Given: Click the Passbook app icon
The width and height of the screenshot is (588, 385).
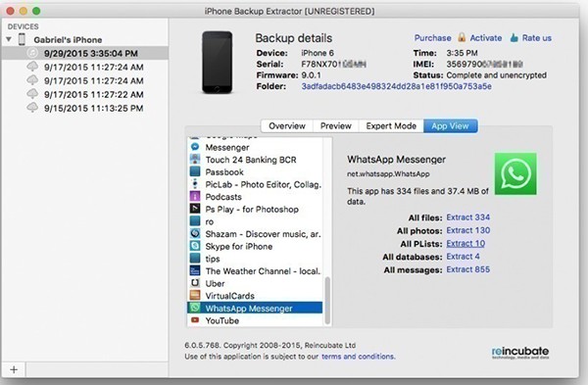Looking at the screenshot, I should [x=195, y=171].
